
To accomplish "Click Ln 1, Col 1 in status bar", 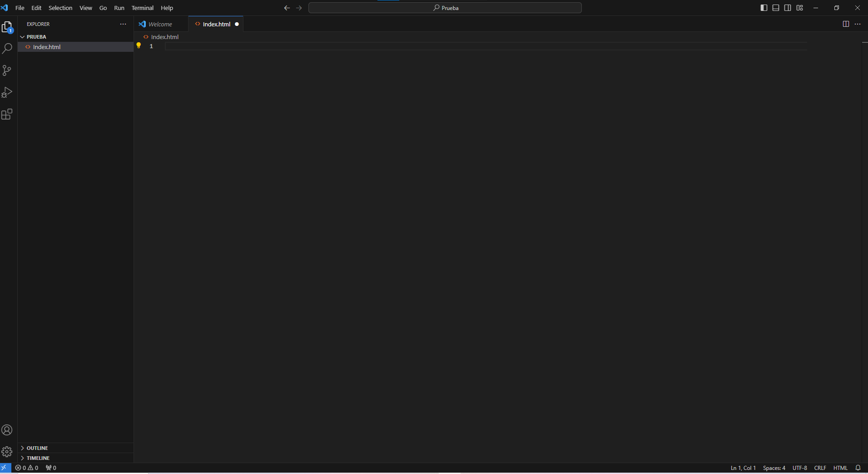I will click(743, 468).
